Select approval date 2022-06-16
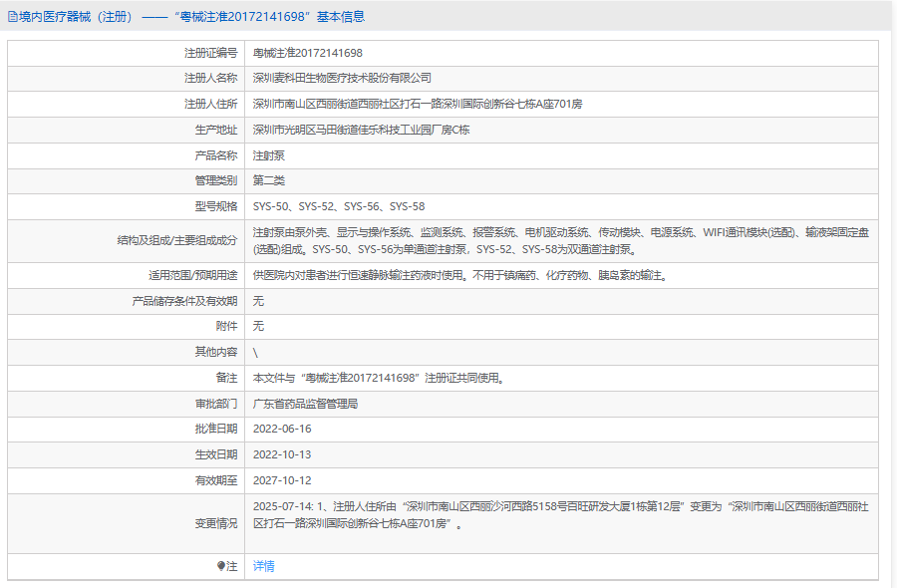 282,429
